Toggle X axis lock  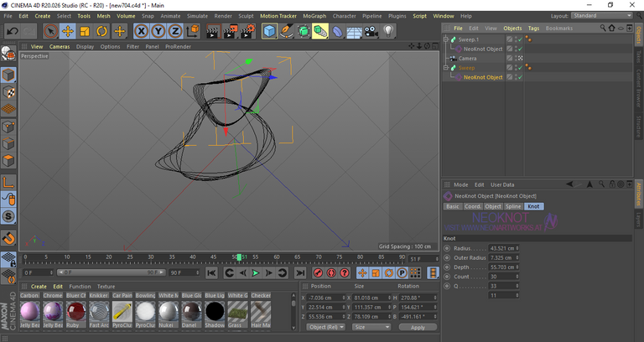pyautogui.click(x=141, y=31)
